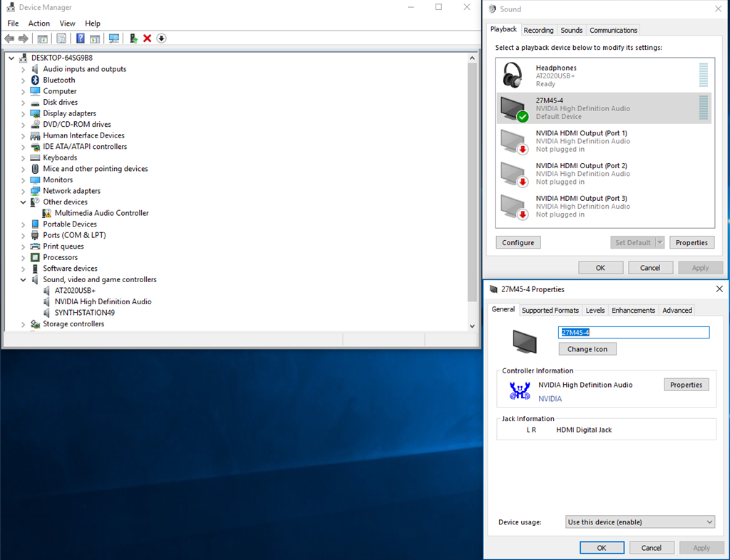Viewport: 730px width, 560px height.
Task: Open the Set Default dropdown arrow
Action: click(659, 242)
